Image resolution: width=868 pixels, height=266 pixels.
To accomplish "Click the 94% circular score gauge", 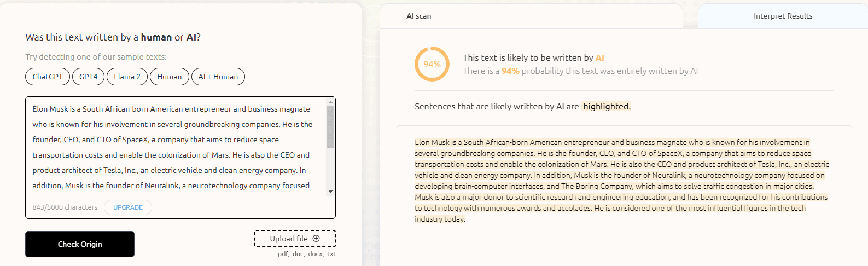I will click(x=432, y=65).
